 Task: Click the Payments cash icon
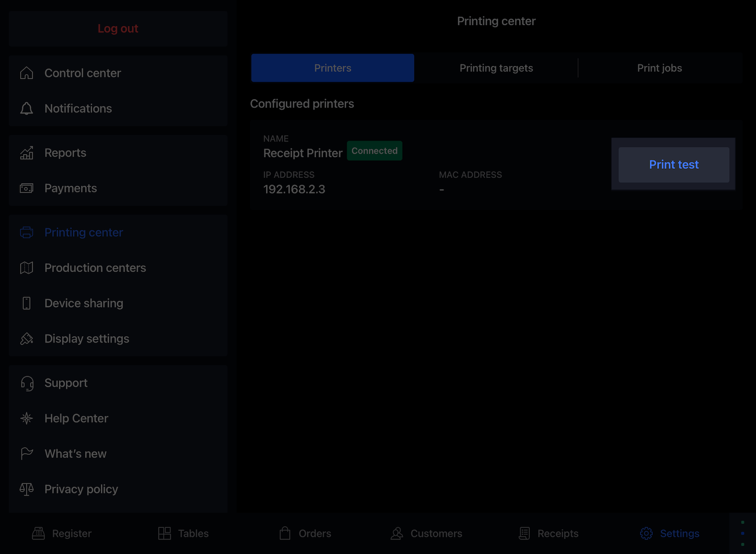[27, 188]
